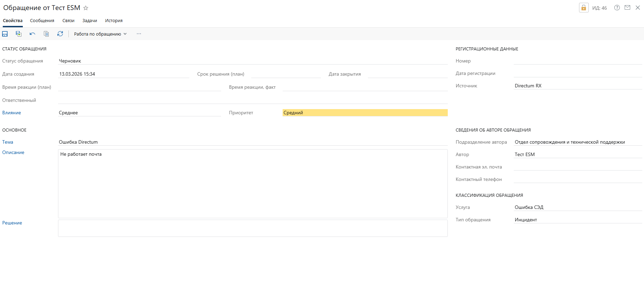644x308 pixels.
Task: Open the three-dots more actions menu
Action: pos(139,34)
